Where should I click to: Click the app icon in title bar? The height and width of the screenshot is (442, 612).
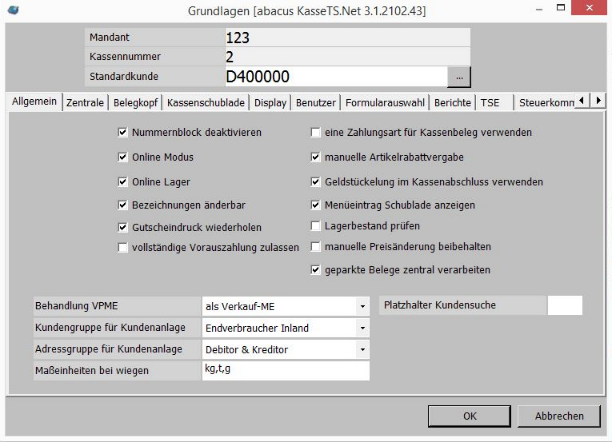click(11, 9)
